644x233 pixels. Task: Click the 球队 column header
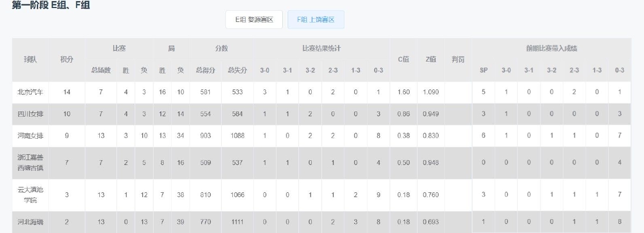30,59
